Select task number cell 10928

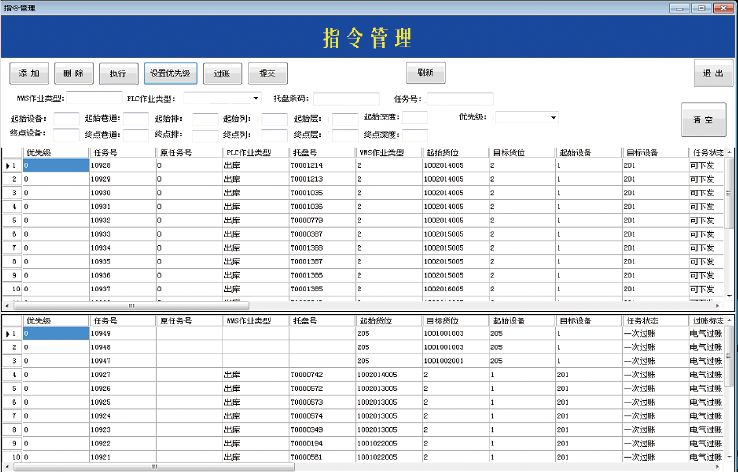[122, 165]
